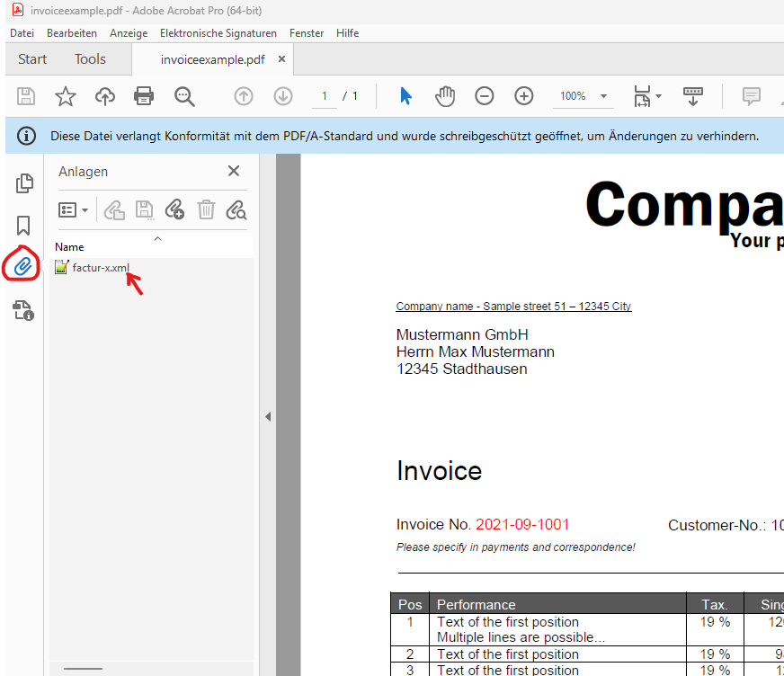
Task: Open page thumbnails panel icon
Action: click(24, 183)
